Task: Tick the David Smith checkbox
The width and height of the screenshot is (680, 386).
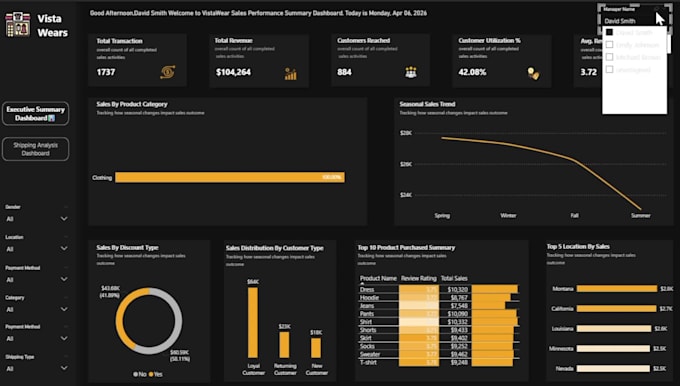Action: (x=609, y=32)
